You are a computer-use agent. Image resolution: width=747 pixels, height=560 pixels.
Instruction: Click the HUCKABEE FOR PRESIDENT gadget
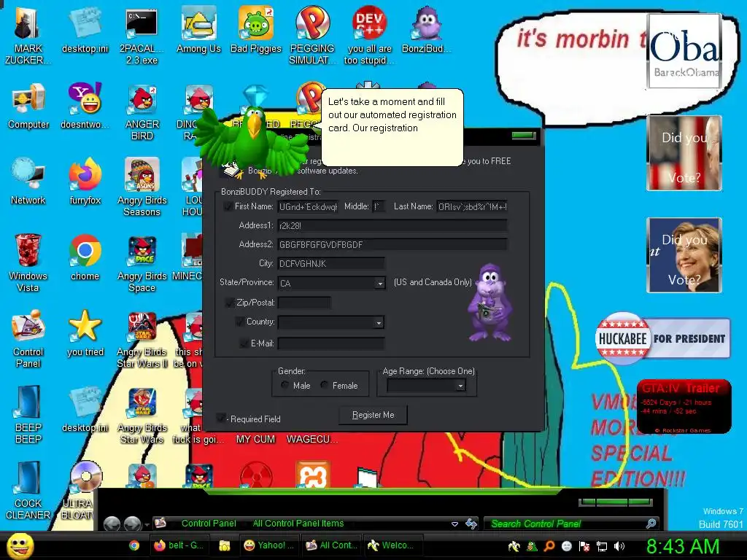(x=662, y=338)
